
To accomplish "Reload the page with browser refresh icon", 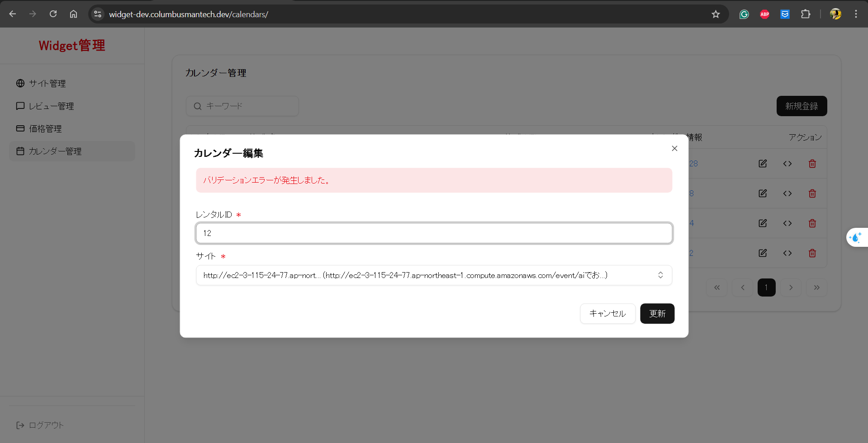I will click(x=53, y=14).
